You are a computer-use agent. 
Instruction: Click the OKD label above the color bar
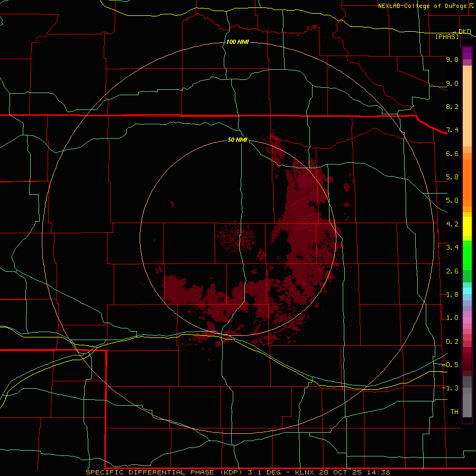[x=465, y=31]
